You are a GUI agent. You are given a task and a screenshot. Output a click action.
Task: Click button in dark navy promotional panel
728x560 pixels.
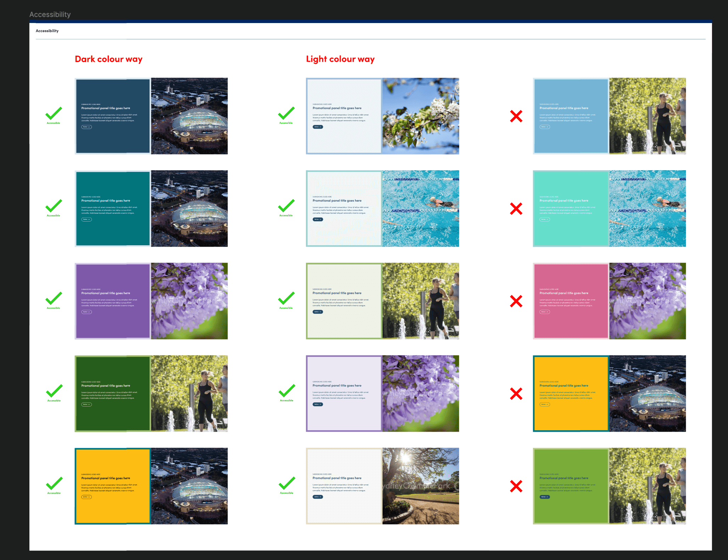[86, 127]
